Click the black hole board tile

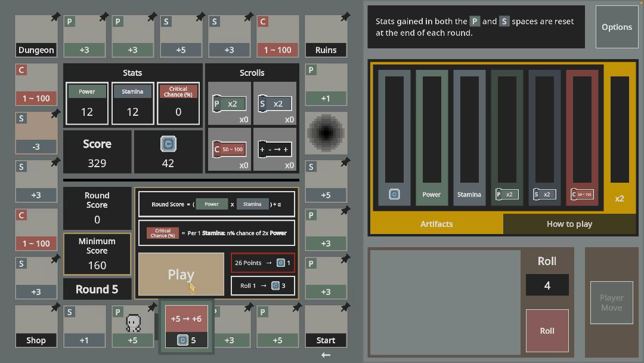pos(326,133)
